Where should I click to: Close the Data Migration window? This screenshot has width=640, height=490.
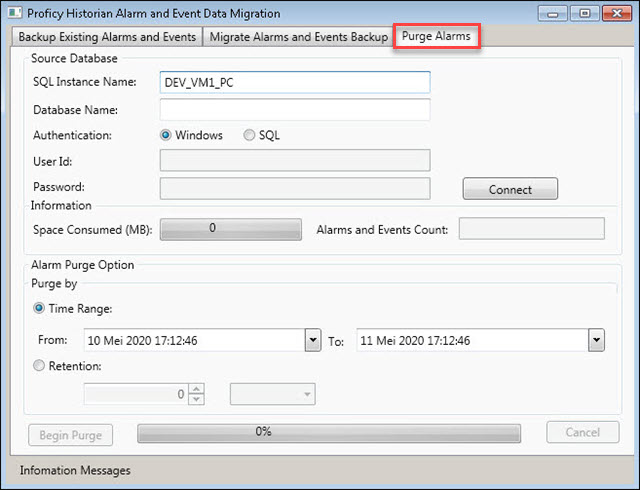pos(617,13)
